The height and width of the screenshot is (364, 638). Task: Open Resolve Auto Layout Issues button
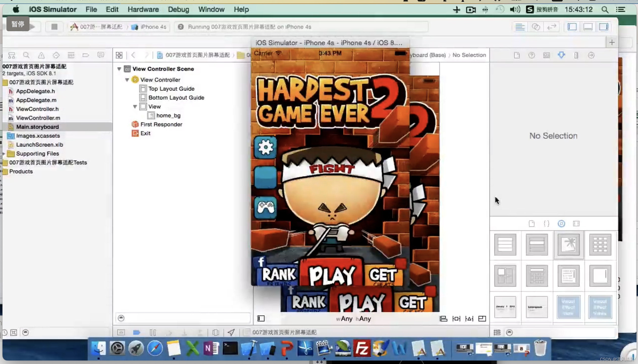pyautogui.click(x=469, y=319)
